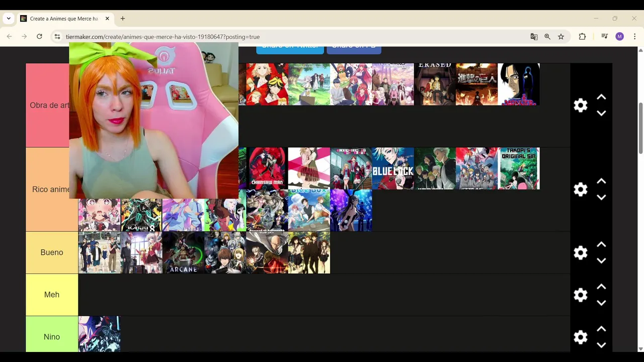644x362 pixels.
Task: Select the Tokyo Revengers thumbnail
Action: point(267,84)
